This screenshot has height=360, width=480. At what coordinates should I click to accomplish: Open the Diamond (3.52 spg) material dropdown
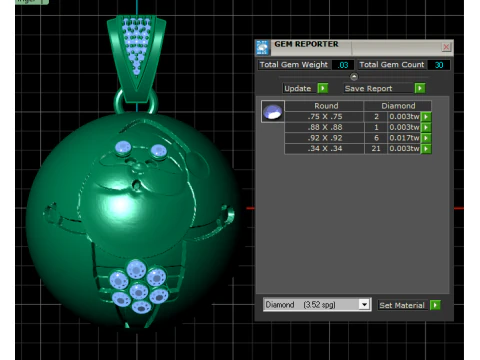[x=364, y=305]
